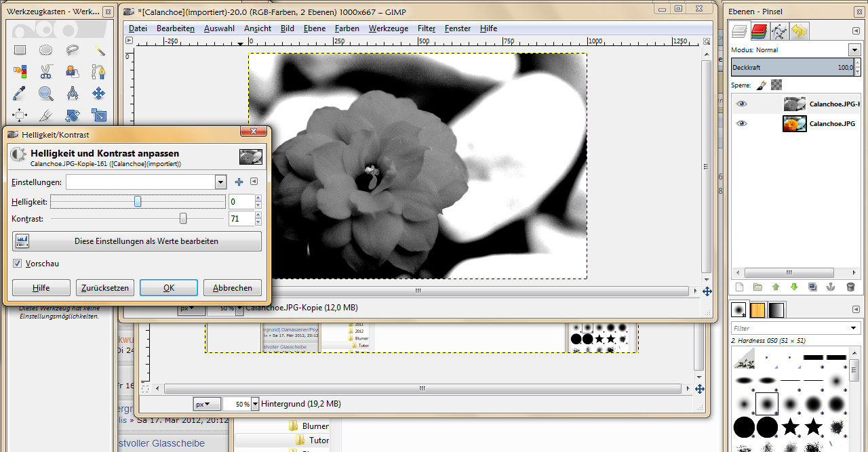Click the anchor layer icon
Image resolution: width=868 pixels, height=452 pixels.
[x=831, y=287]
